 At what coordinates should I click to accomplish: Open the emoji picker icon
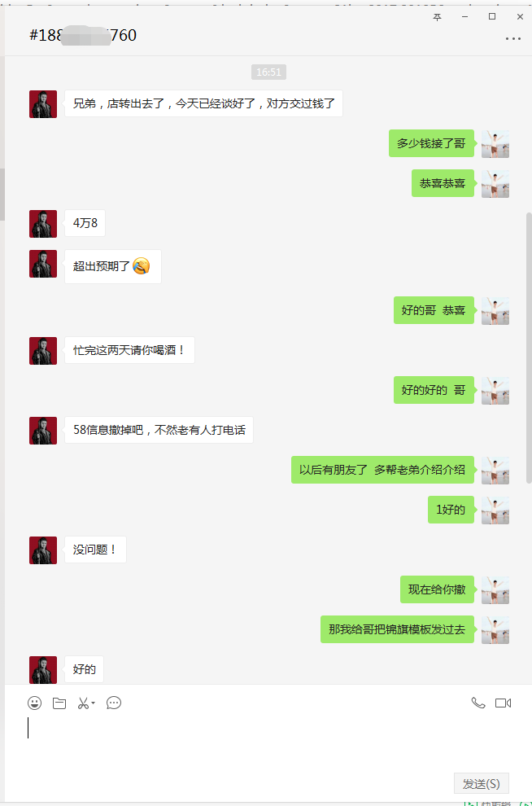[34, 703]
